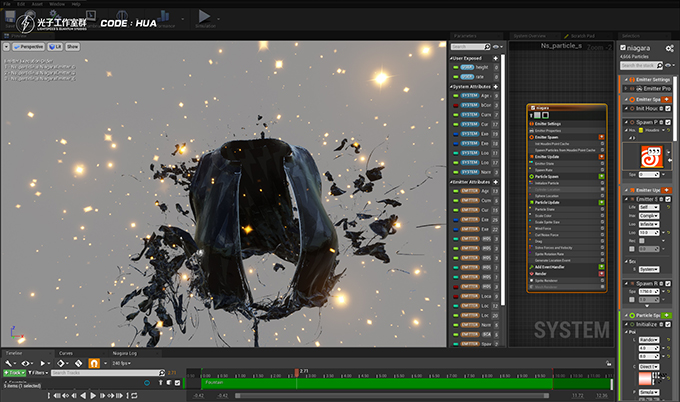680x402 pixels.
Task: Add a new User Exposed parameter with the plus button
Action: [x=496, y=58]
